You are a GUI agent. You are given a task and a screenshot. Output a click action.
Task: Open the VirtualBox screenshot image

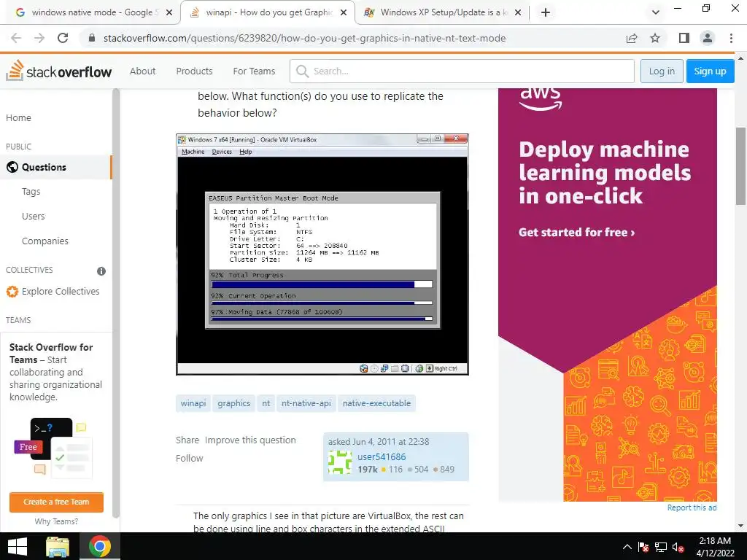[x=322, y=254]
